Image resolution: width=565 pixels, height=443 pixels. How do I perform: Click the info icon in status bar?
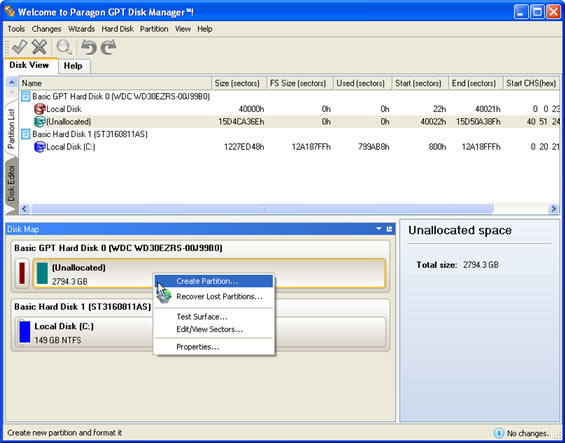pyautogui.click(x=499, y=433)
